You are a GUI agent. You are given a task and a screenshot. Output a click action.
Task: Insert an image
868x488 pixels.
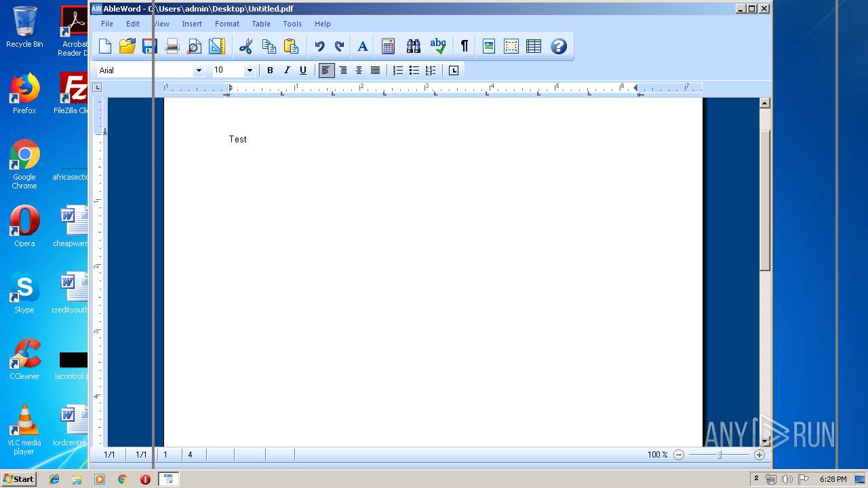(x=489, y=46)
